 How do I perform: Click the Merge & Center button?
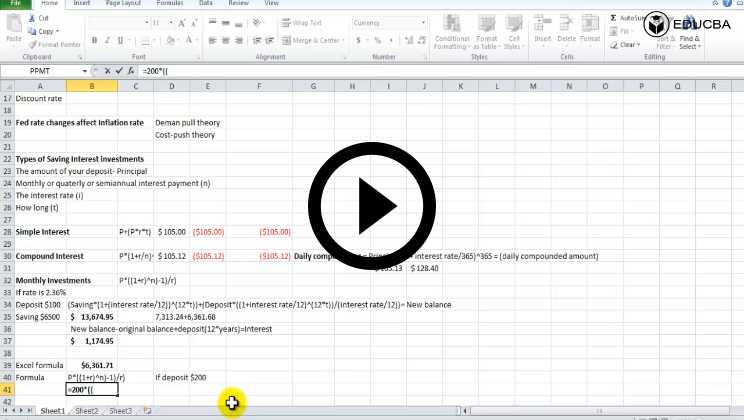313,40
